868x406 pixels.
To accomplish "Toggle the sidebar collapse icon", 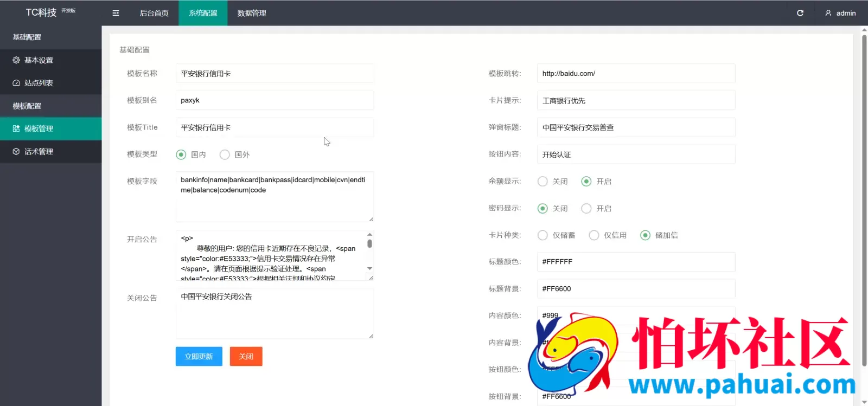I will [116, 13].
